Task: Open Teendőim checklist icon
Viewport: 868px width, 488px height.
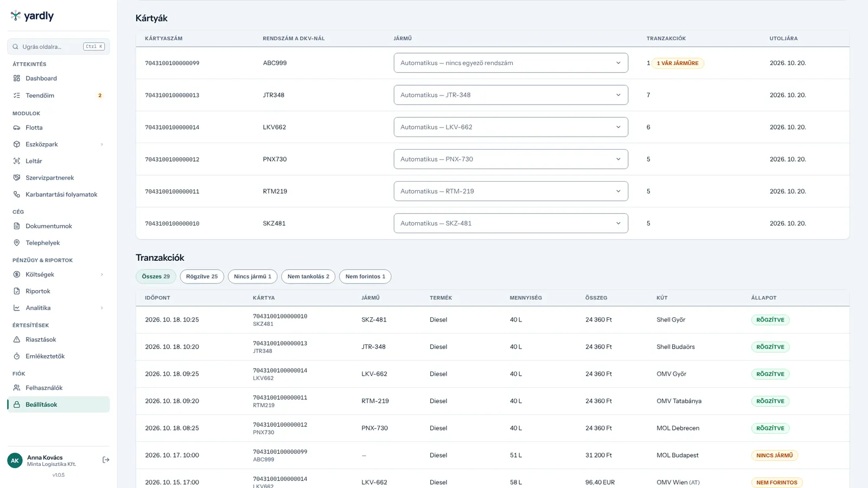Action: [x=17, y=95]
